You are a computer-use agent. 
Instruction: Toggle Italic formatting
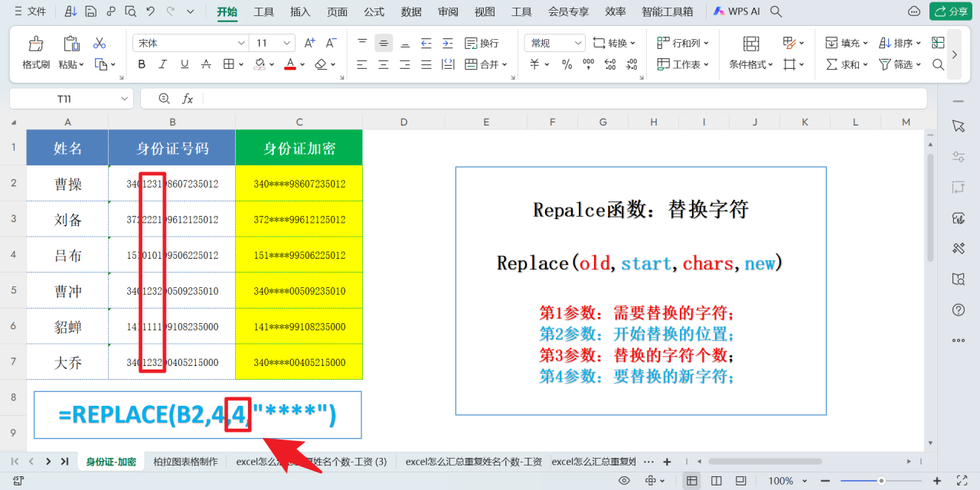(163, 64)
